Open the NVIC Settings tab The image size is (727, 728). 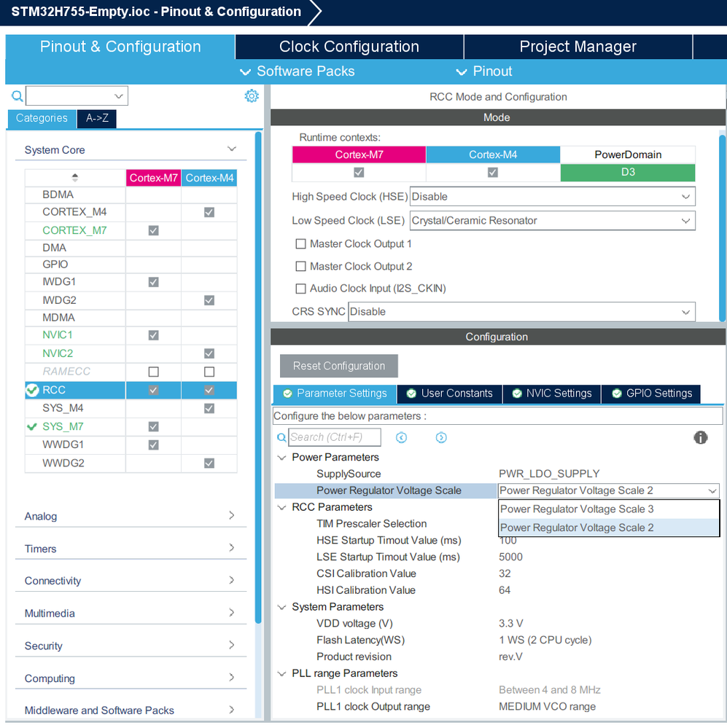tap(552, 394)
